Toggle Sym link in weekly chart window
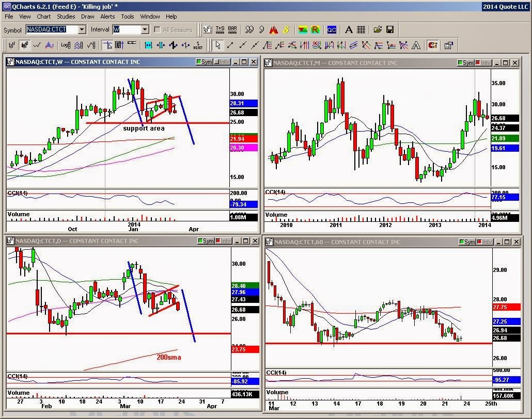Viewport: 532px width, 419px height. (x=204, y=62)
